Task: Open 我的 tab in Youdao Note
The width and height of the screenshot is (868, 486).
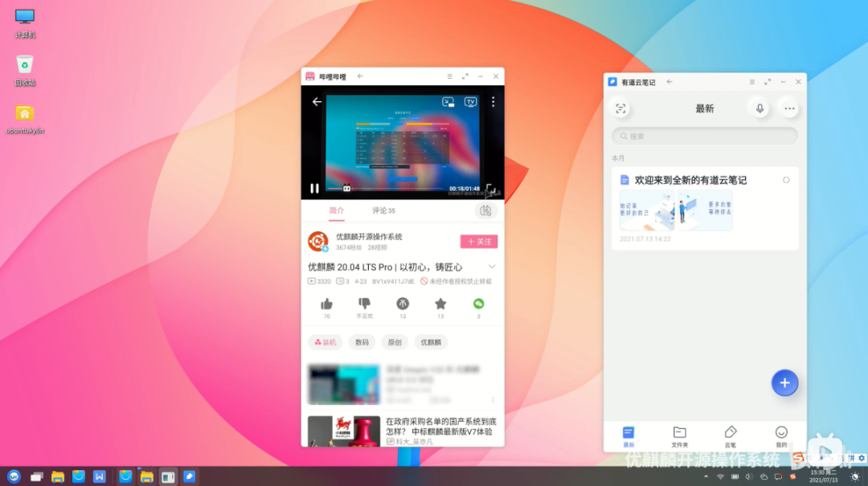Action: [781, 436]
